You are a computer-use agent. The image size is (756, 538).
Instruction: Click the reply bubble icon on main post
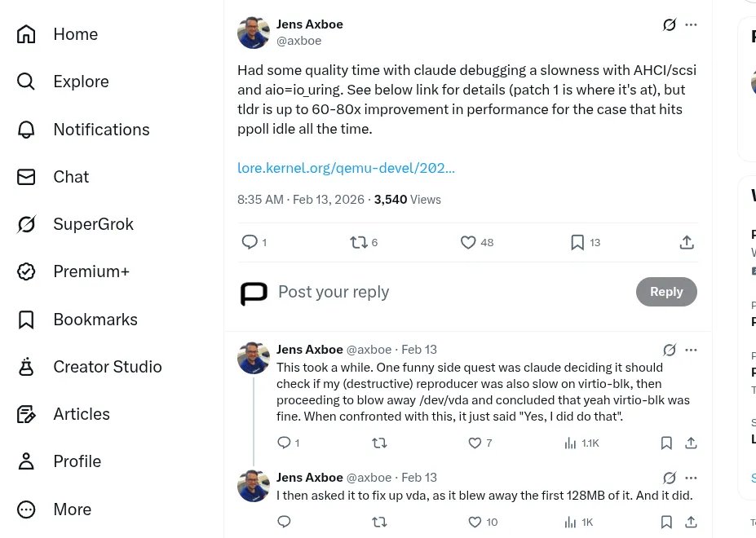250,242
